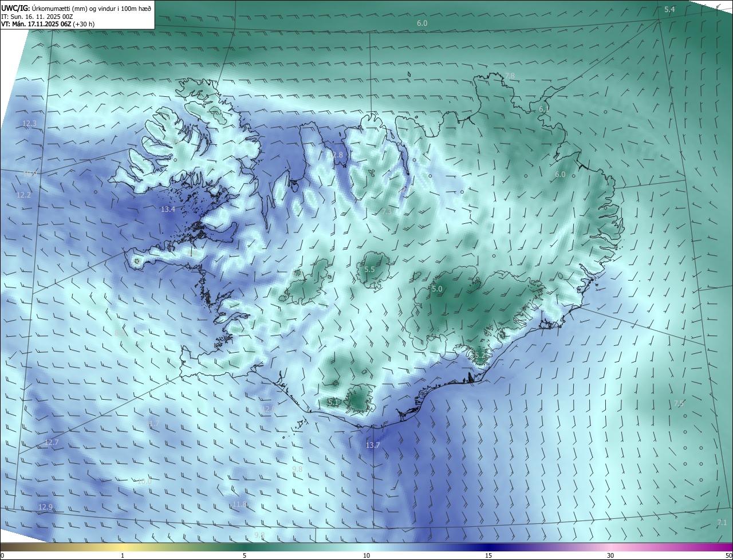733x560 pixels.
Task: Click the 5.1 value near the south coast
Action: [x=333, y=402]
